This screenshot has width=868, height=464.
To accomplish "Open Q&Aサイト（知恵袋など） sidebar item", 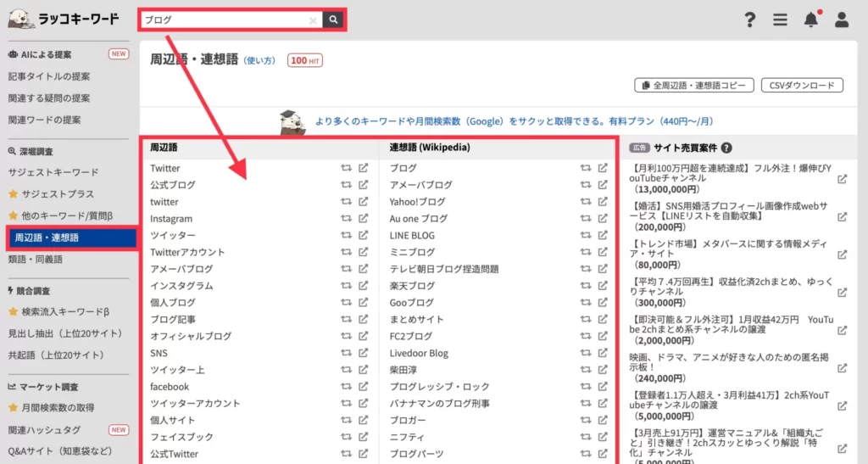I will tap(60, 451).
